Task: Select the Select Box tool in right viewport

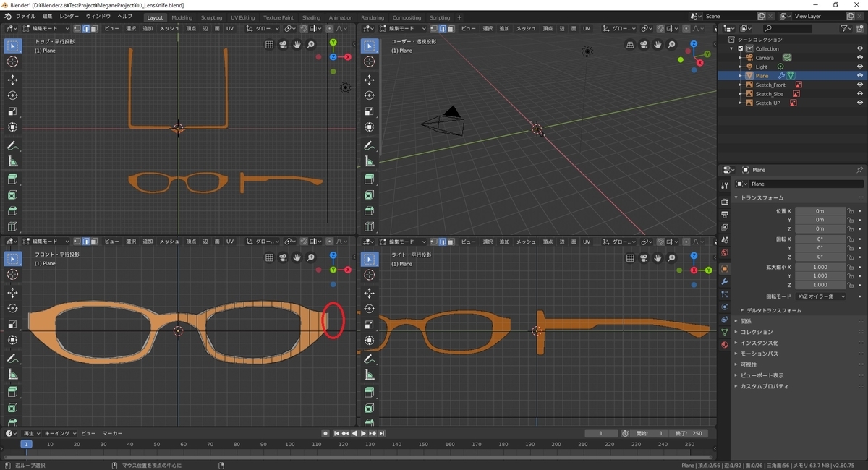Action: click(370, 259)
